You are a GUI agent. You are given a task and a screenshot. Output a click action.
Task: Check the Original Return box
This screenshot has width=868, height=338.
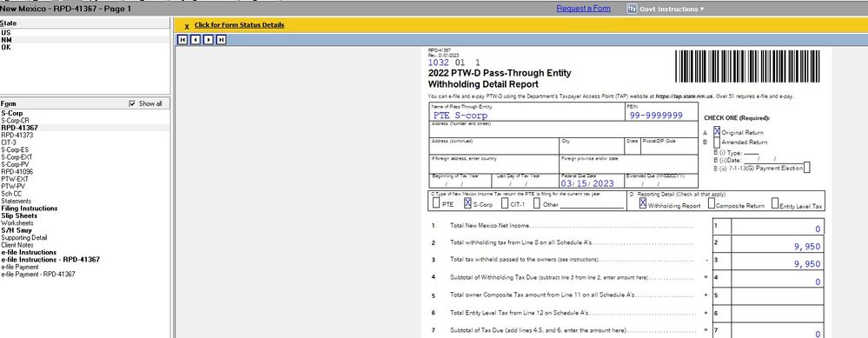(717, 132)
